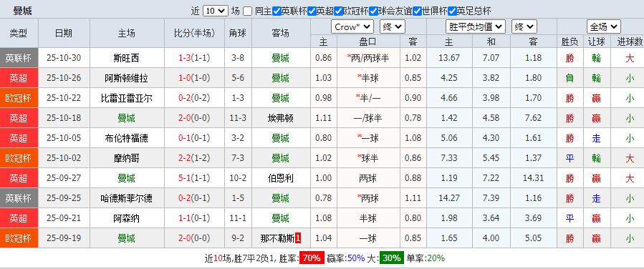Uncheck the 世俱杯 filter checkbox
This screenshot has width=644, height=269.
click(x=418, y=11)
